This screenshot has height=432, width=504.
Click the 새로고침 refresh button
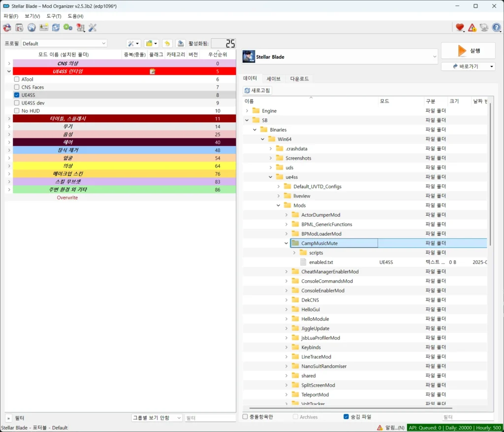257,90
